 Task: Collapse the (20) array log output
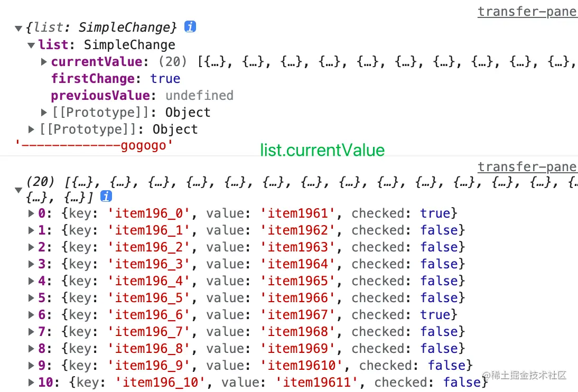(x=18, y=190)
